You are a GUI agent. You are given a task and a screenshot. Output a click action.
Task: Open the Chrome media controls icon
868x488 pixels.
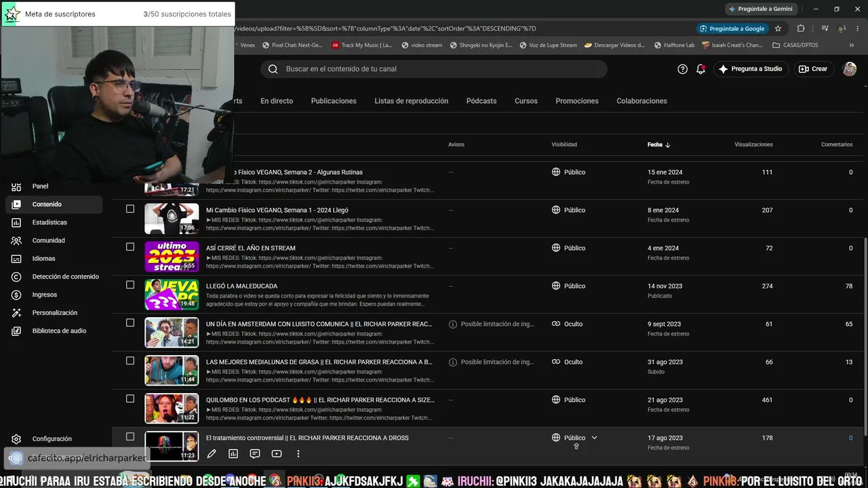coord(825,28)
